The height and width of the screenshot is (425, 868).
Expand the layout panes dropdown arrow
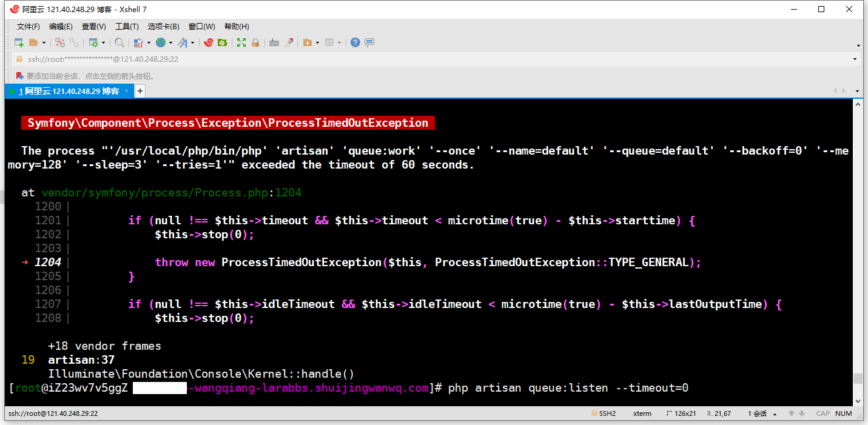pos(340,42)
